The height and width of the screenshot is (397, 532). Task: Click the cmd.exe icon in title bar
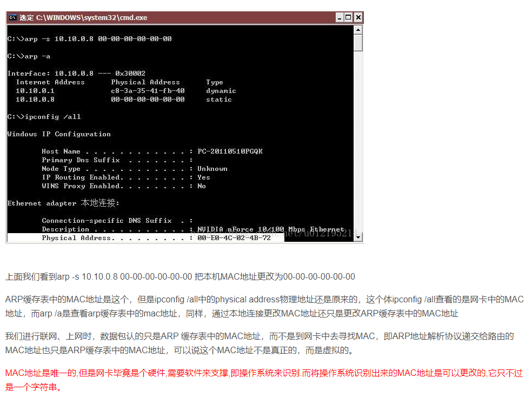tap(12, 17)
